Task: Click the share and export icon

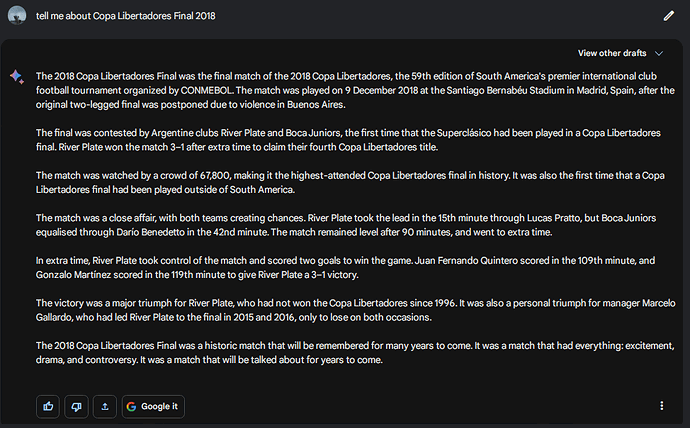Action: tap(105, 406)
